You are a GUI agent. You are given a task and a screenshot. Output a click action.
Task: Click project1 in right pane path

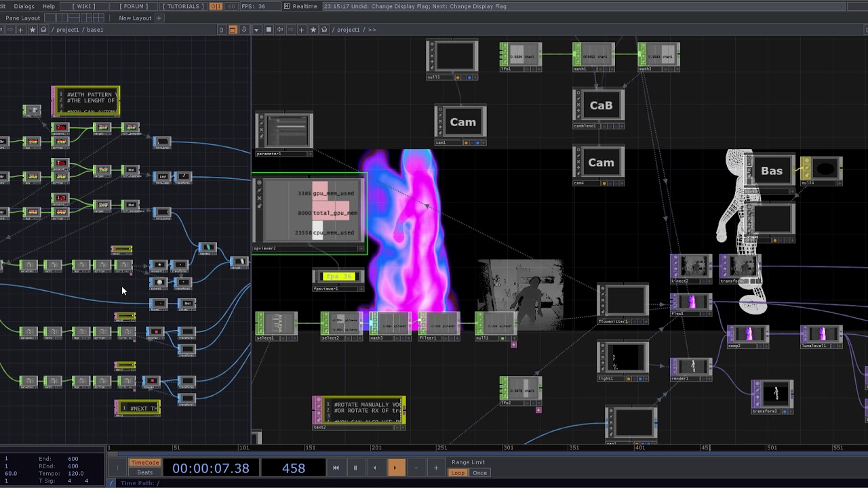click(348, 30)
